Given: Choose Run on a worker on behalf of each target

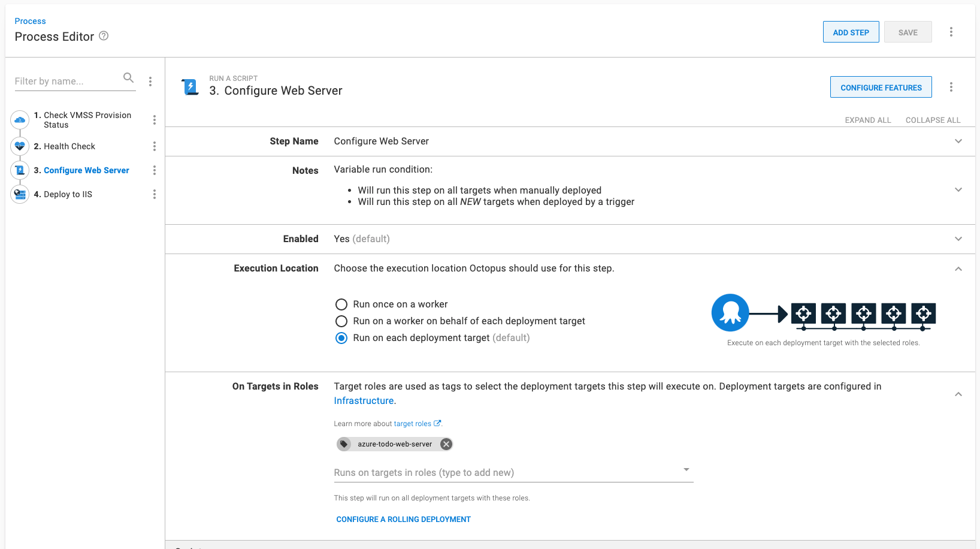Looking at the screenshot, I should 341,321.
